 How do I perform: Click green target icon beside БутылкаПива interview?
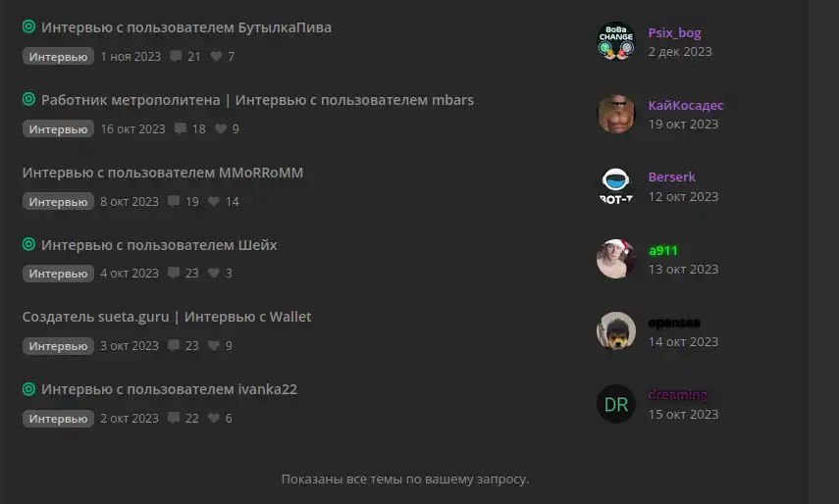coord(28,26)
